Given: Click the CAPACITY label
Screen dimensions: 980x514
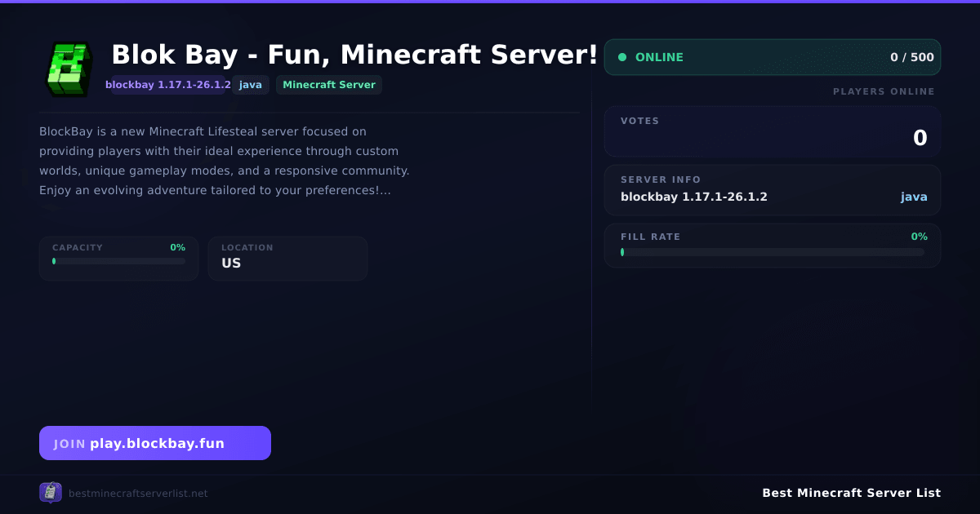Looking at the screenshot, I should point(78,247).
